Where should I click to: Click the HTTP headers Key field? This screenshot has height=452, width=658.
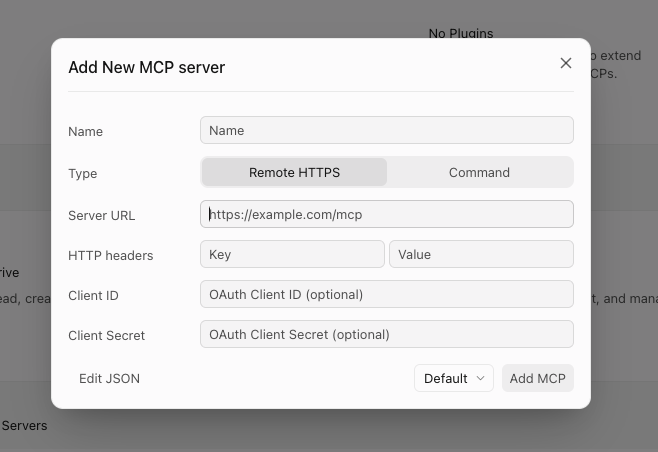tap(292, 254)
